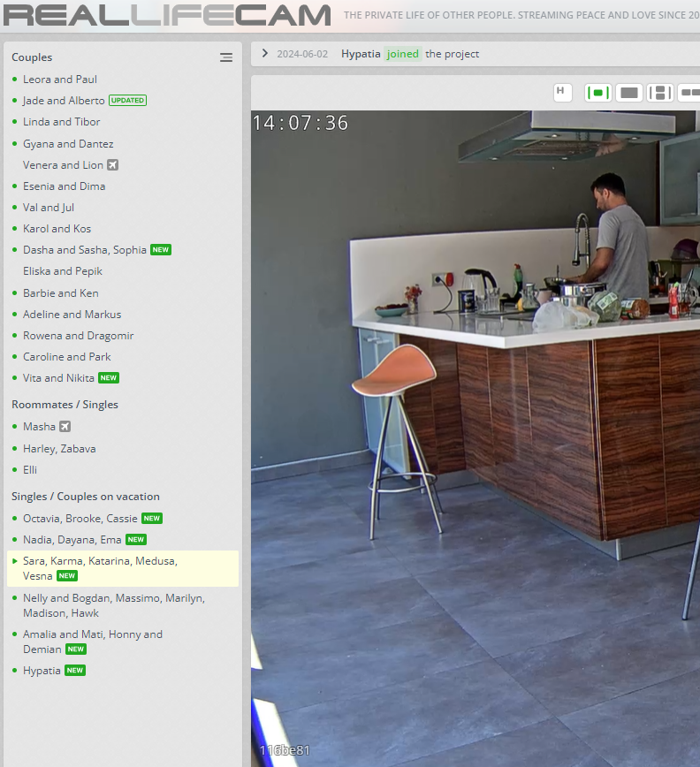
Task: Open Octavia, Brooke, Cassie vacation listing
Action: pyautogui.click(x=80, y=519)
